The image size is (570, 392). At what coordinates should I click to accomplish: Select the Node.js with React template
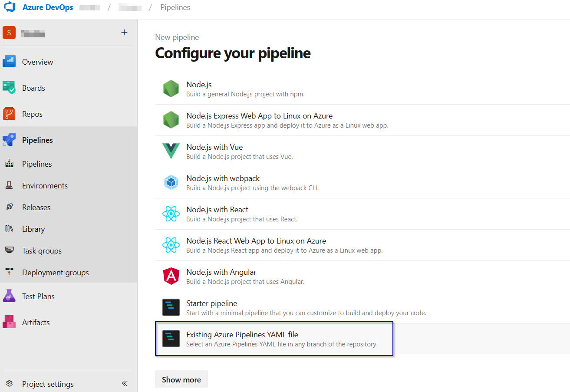[362, 214]
